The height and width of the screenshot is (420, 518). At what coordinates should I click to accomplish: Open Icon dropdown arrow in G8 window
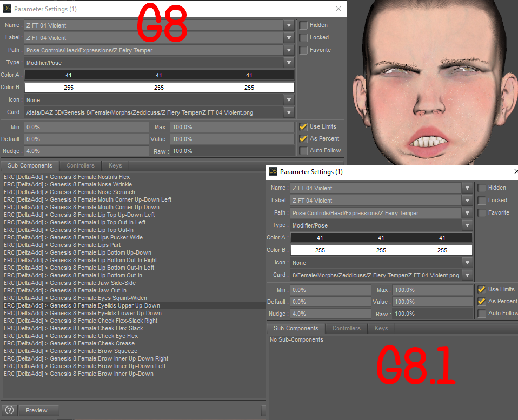click(x=289, y=100)
